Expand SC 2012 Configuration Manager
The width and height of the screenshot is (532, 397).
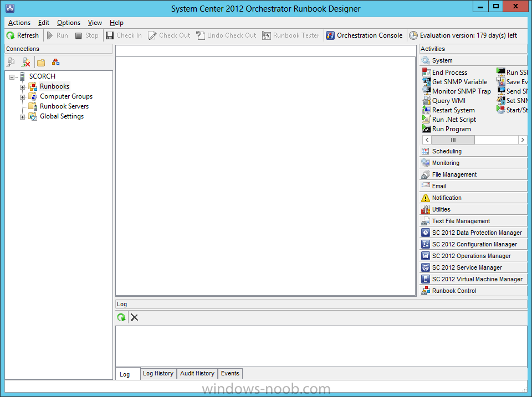pos(473,244)
